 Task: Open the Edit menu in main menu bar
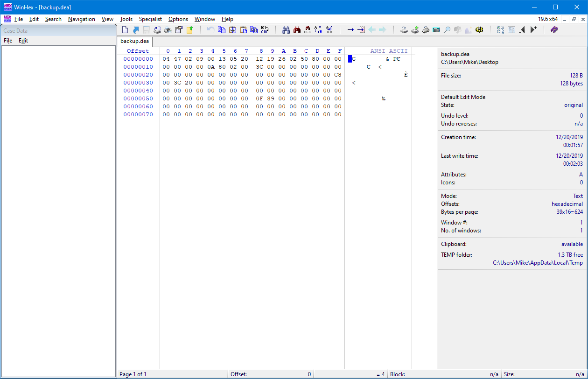click(x=34, y=19)
